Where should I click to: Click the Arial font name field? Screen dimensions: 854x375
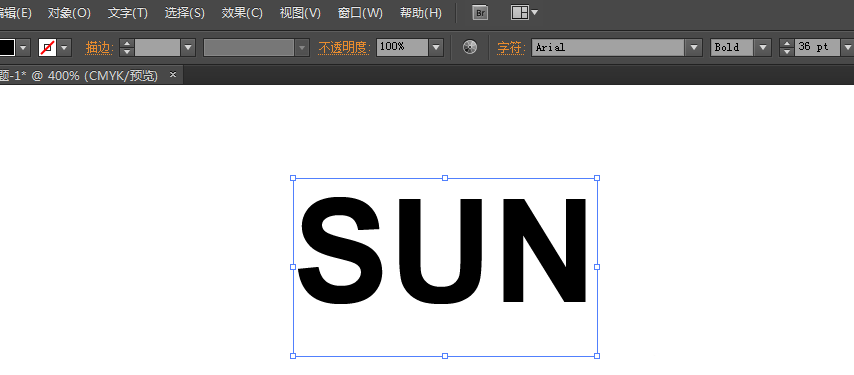[608, 48]
